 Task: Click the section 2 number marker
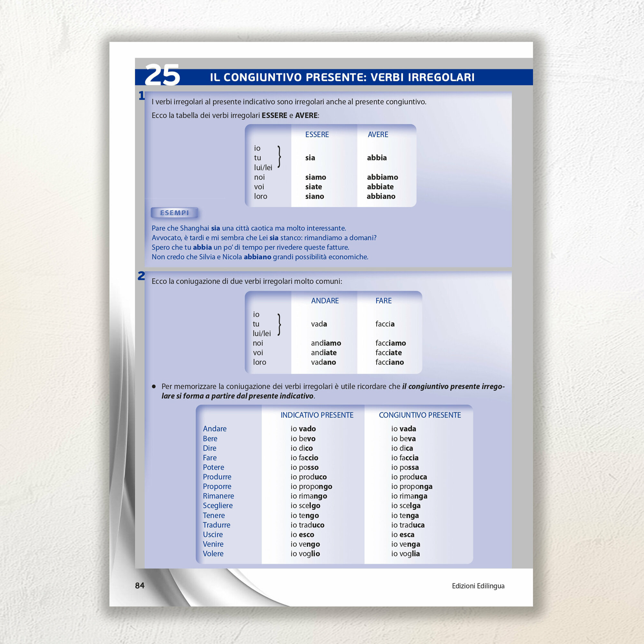tap(141, 276)
